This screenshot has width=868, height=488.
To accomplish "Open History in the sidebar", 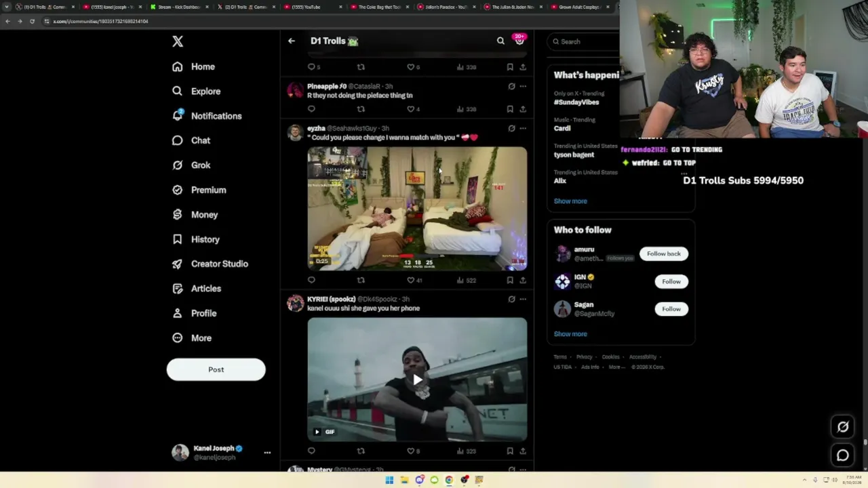I will (x=195, y=239).
